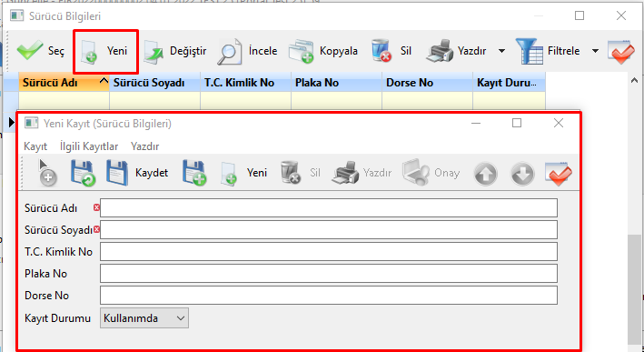The image size is (644, 352).
Task: Click Yazdır printer in the Sürücü Bilgileri toolbar
Action: tap(456, 51)
